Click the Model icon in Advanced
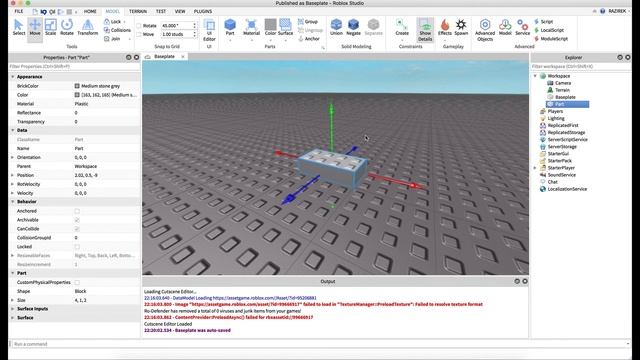 tap(505, 27)
